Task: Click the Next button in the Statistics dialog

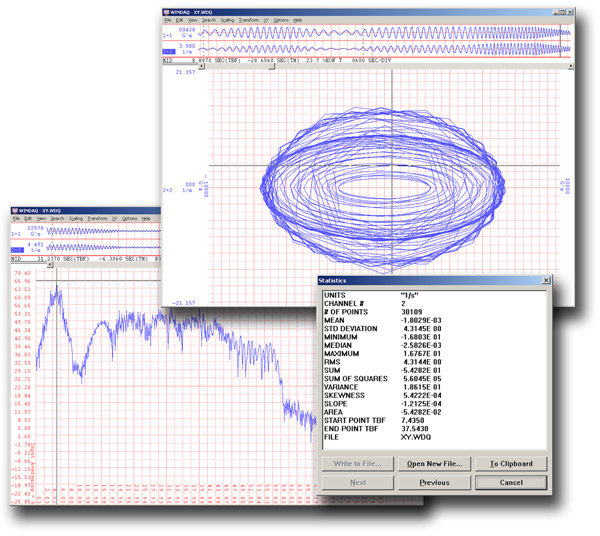Action: coord(357,482)
